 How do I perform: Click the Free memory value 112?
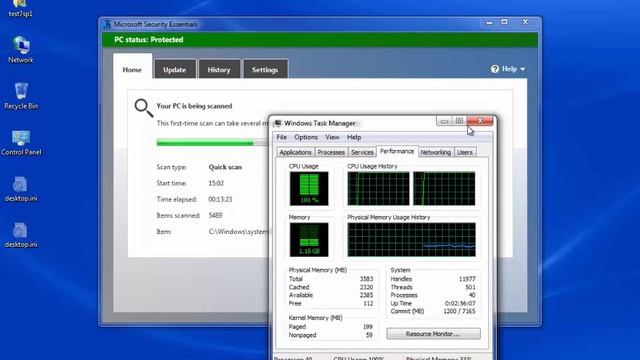pyautogui.click(x=368, y=303)
